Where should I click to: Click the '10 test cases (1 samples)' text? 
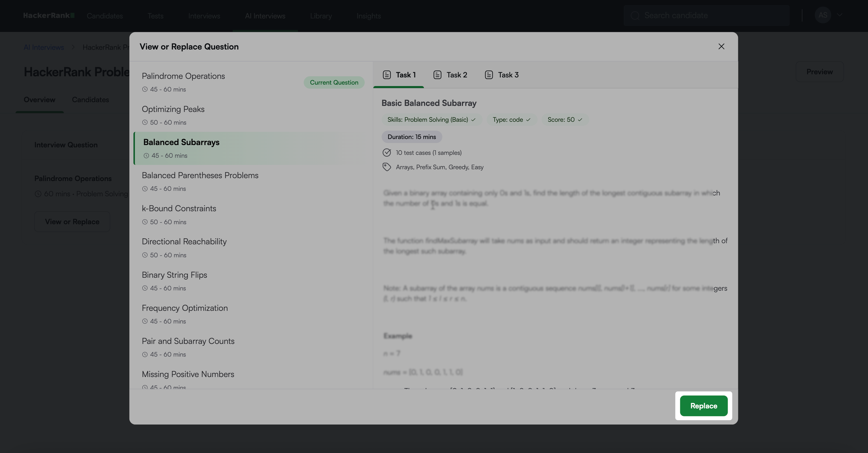[429, 153]
